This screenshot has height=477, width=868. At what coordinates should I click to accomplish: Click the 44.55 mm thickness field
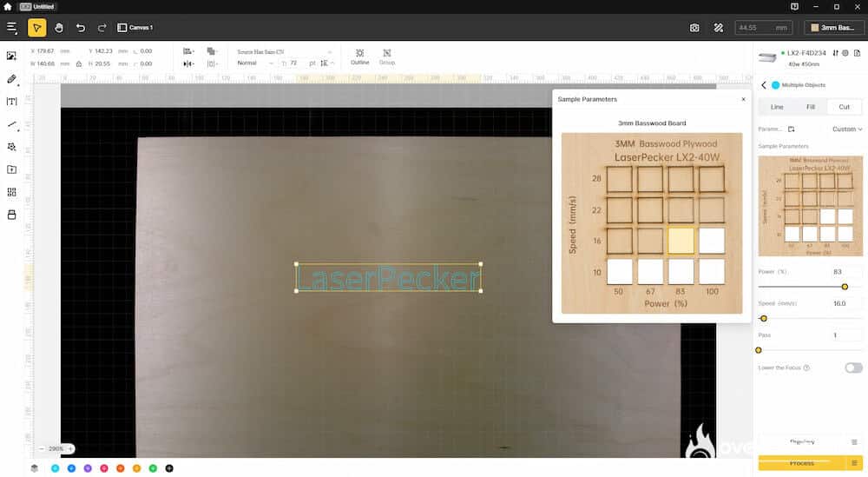[x=763, y=28]
